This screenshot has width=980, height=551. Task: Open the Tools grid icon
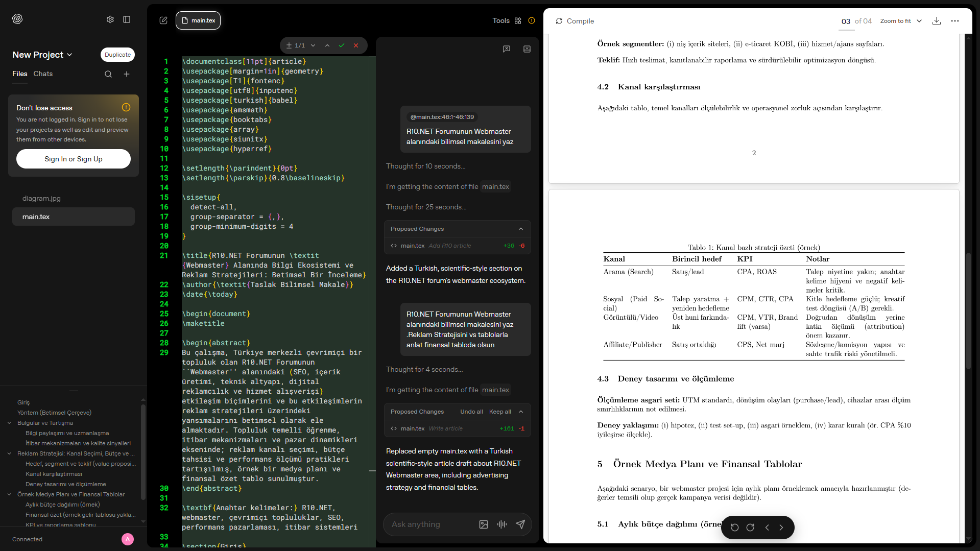click(x=518, y=20)
